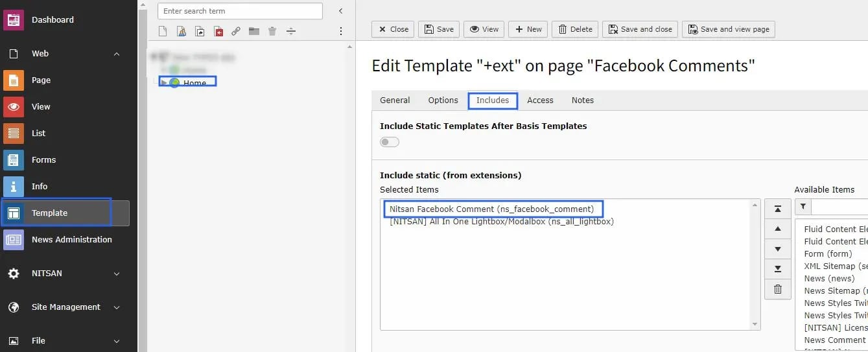Click the Site Management globe icon
Image resolution: width=868 pixels, height=352 pixels.
click(x=14, y=307)
